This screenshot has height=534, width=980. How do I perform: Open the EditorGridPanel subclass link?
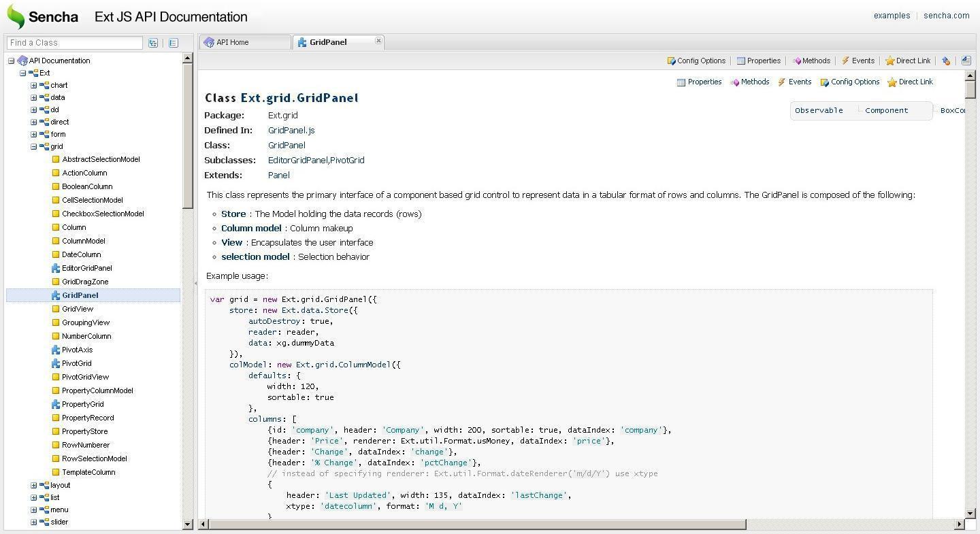tap(297, 161)
